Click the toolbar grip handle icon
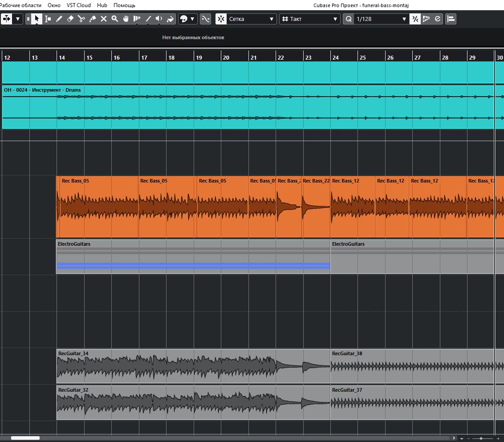Viewport: 504px width, 442px height. click(28, 19)
